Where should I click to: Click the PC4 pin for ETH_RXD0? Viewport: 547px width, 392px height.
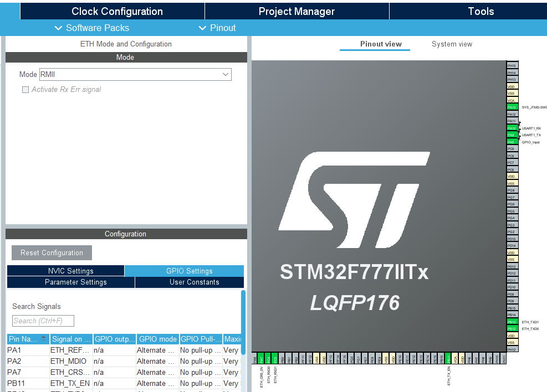point(268,358)
